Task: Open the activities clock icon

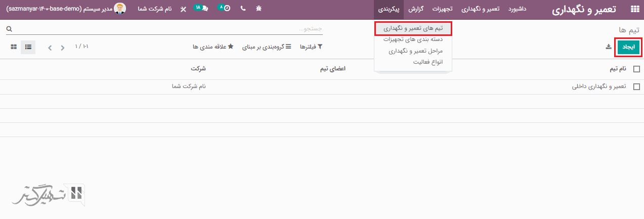Action: pyautogui.click(x=226, y=9)
